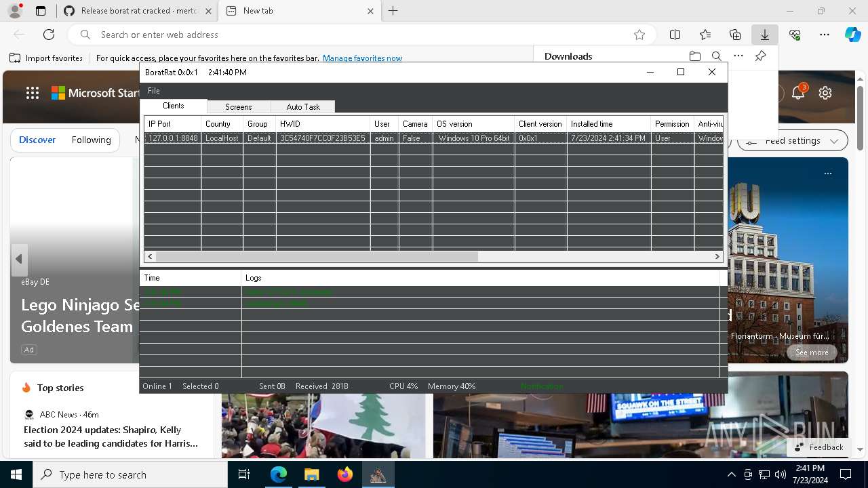Click the Notification status label
This screenshot has width=868, height=488.
[542, 386]
